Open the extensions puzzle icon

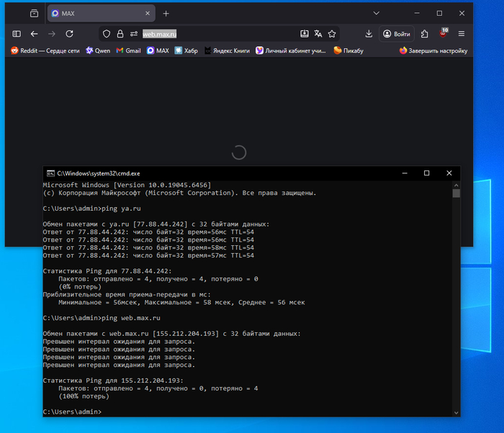[425, 34]
